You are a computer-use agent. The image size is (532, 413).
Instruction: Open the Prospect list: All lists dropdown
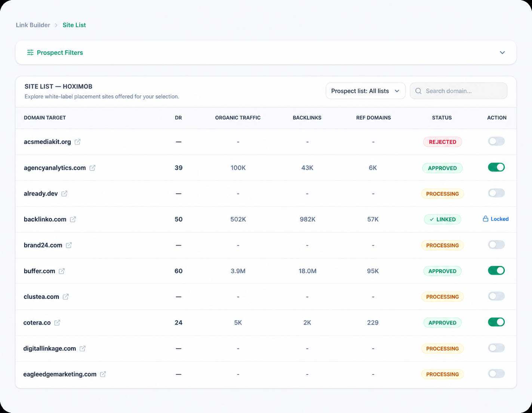tap(365, 91)
